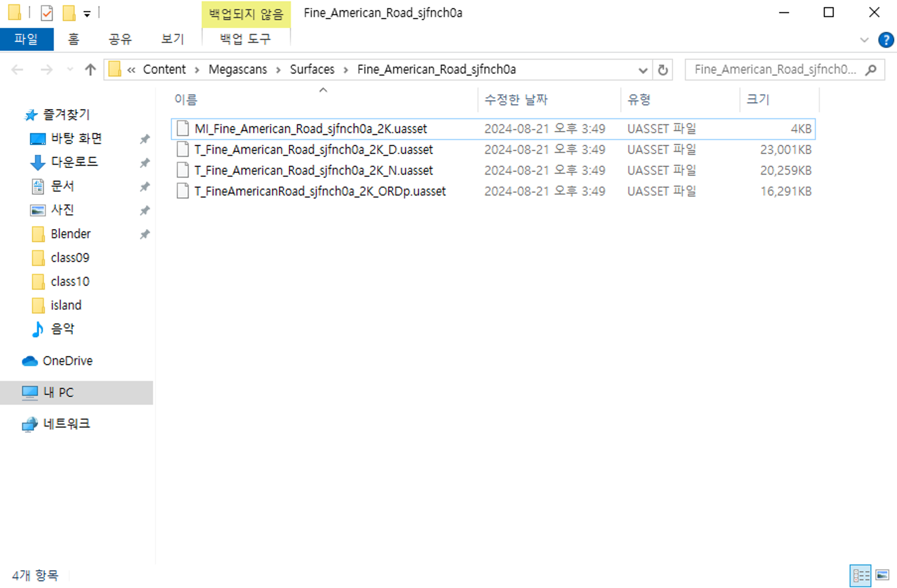Switch to details view layout
The image size is (897, 588).
click(x=860, y=575)
